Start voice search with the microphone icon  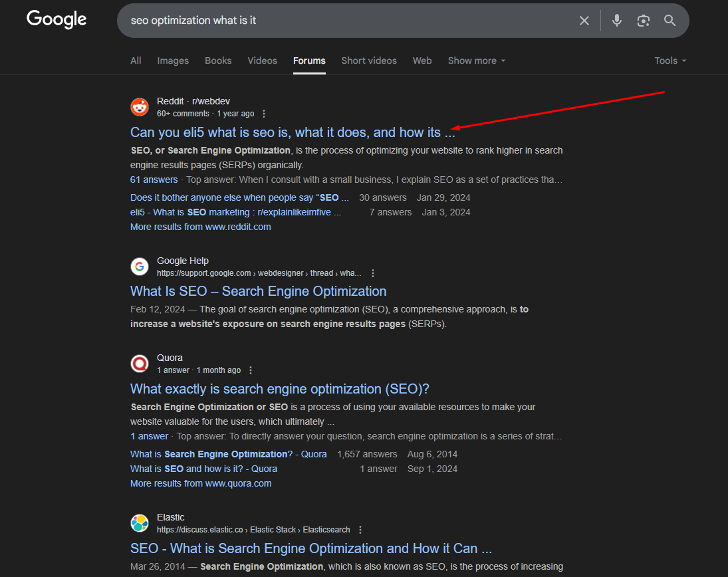point(616,21)
